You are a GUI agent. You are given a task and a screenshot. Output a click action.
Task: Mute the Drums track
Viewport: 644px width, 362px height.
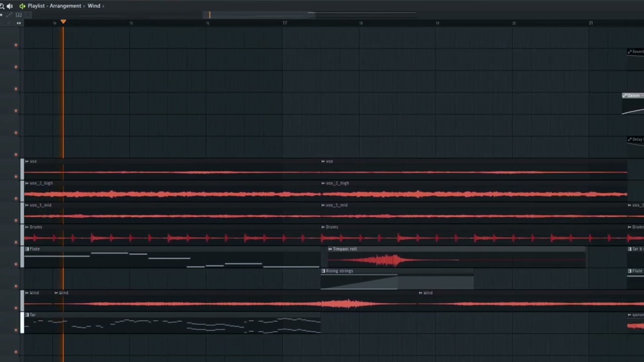pos(16,242)
